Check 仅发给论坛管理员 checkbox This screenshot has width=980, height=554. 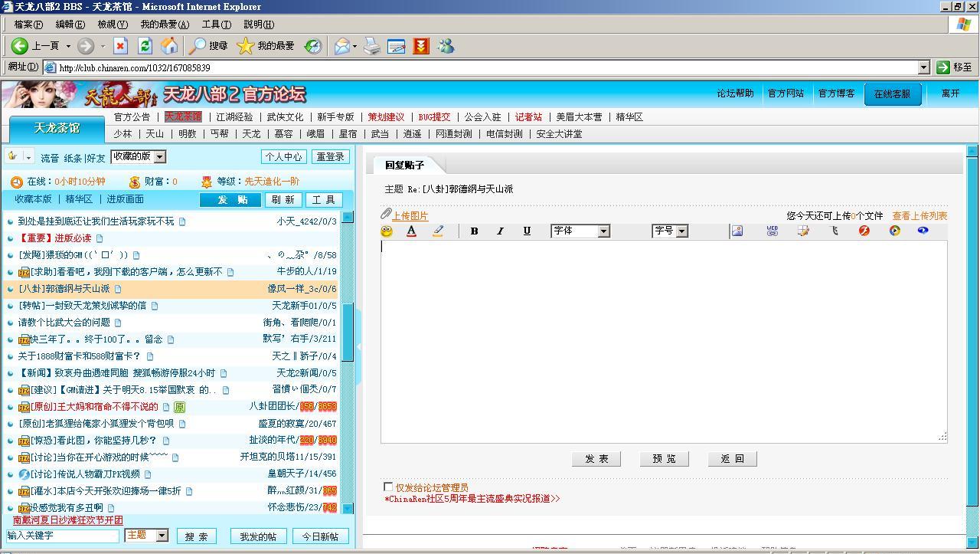[388, 487]
